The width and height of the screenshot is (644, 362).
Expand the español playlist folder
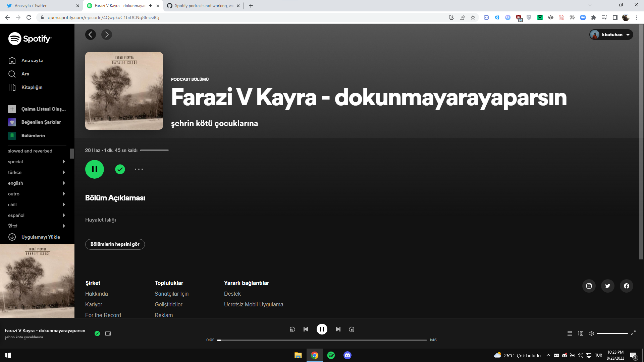coord(64,215)
